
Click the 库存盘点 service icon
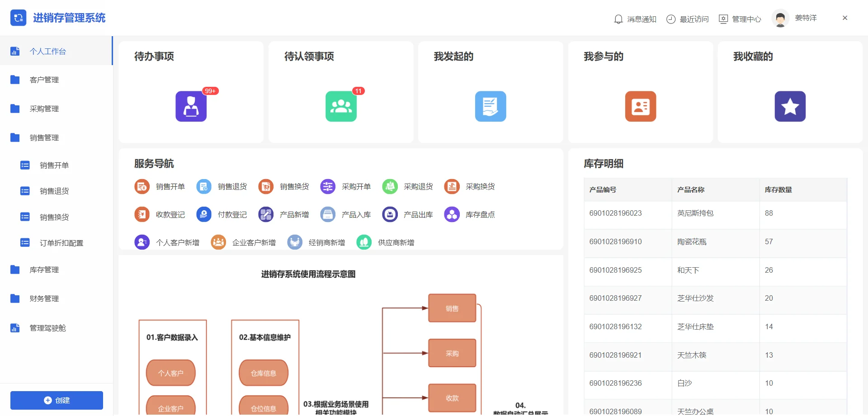[452, 214]
